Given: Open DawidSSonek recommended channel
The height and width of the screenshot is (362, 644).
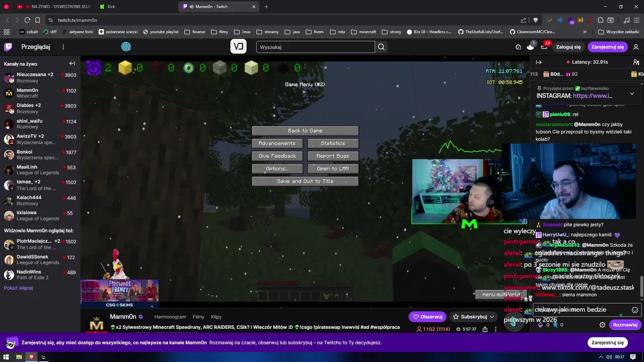Looking at the screenshot, I should click(x=40, y=259).
